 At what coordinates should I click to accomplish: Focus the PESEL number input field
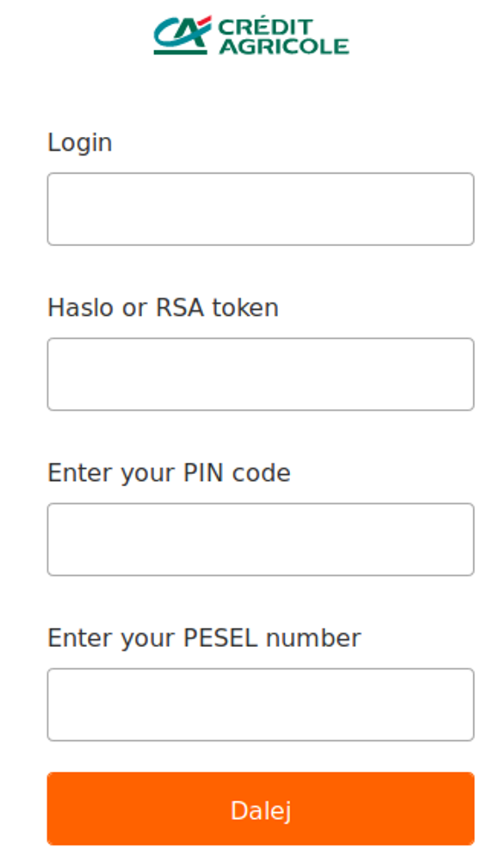pyautogui.click(x=260, y=704)
